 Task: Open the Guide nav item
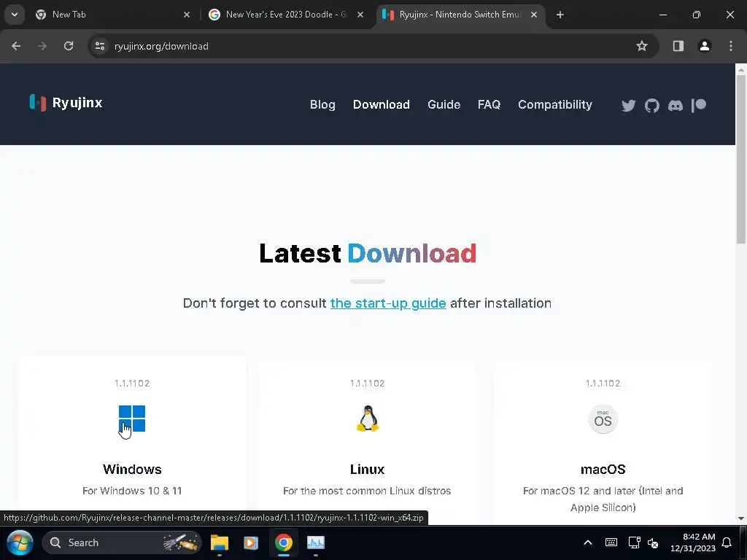444,105
